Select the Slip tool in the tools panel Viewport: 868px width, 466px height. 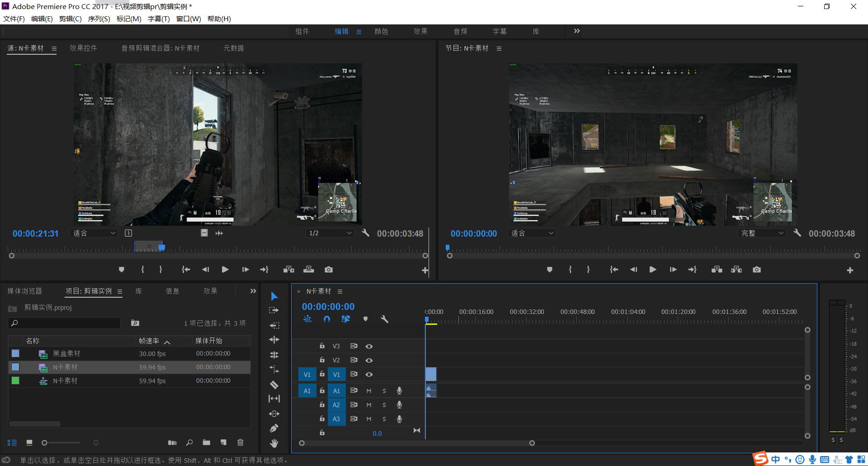pos(274,399)
